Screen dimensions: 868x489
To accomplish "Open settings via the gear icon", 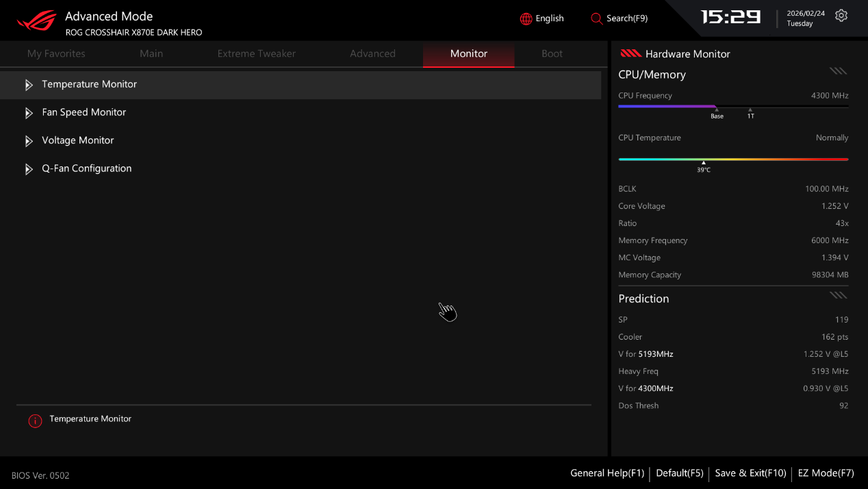I will (x=841, y=16).
